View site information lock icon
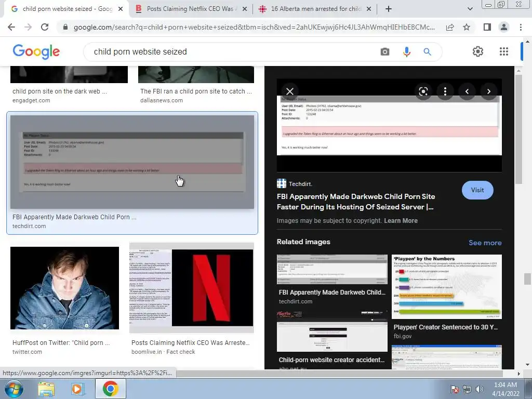The height and width of the screenshot is (399, 532). [65, 27]
